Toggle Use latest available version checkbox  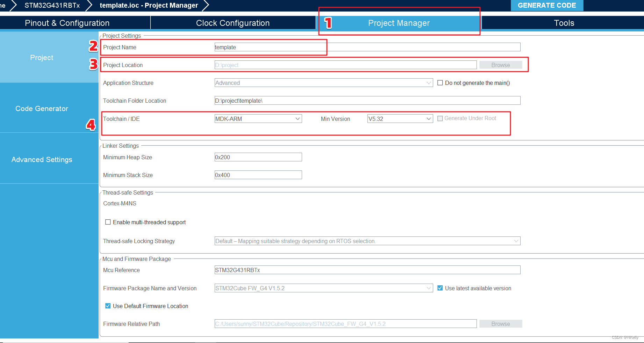[x=440, y=288]
